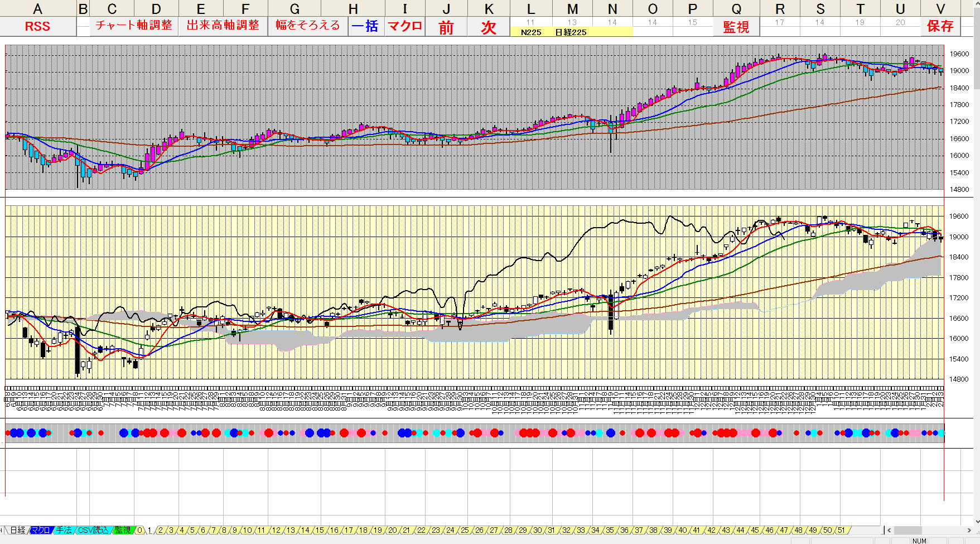Select sheet tab 51
980x544 pixels.
pyautogui.click(x=841, y=530)
